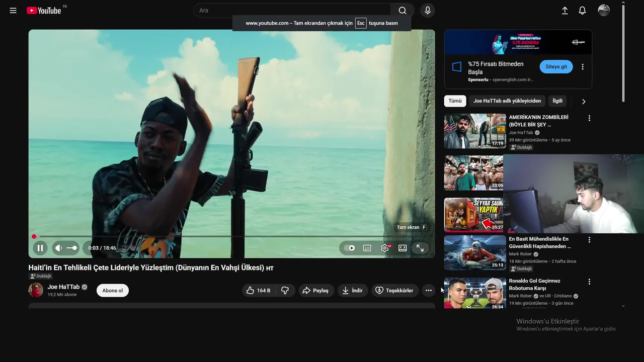The height and width of the screenshot is (362, 644).
Task: Download video with İndir button
Action: coord(352,291)
